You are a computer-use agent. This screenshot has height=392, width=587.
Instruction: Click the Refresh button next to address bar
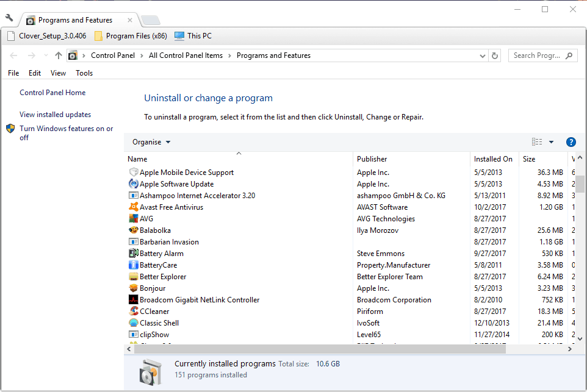(x=495, y=55)
